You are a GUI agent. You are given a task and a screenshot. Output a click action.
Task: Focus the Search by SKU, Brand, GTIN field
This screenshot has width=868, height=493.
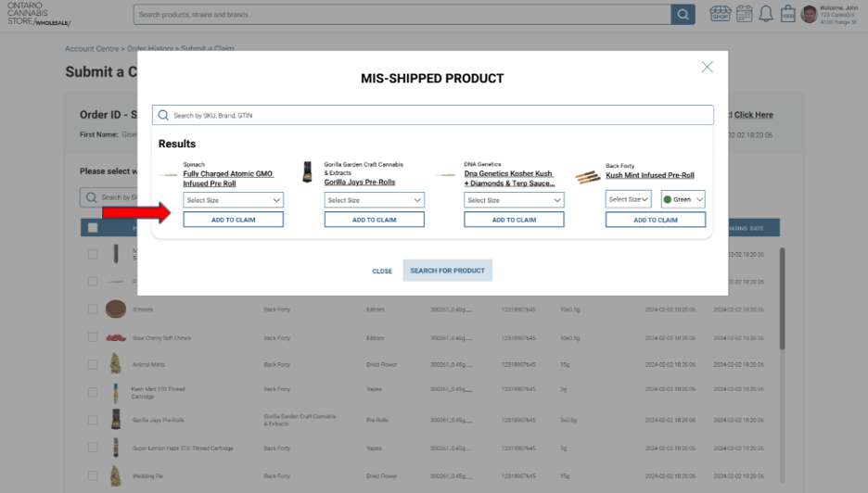(x=433, y=115)
